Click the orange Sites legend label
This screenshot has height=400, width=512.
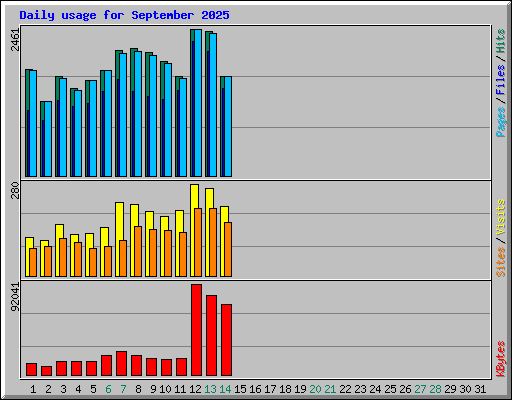pyautogui.click(x=501, y=262)
